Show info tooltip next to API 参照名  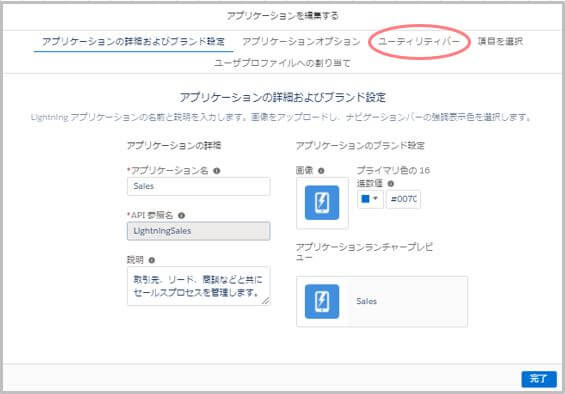pyautogui.click(x=182, y=216)
